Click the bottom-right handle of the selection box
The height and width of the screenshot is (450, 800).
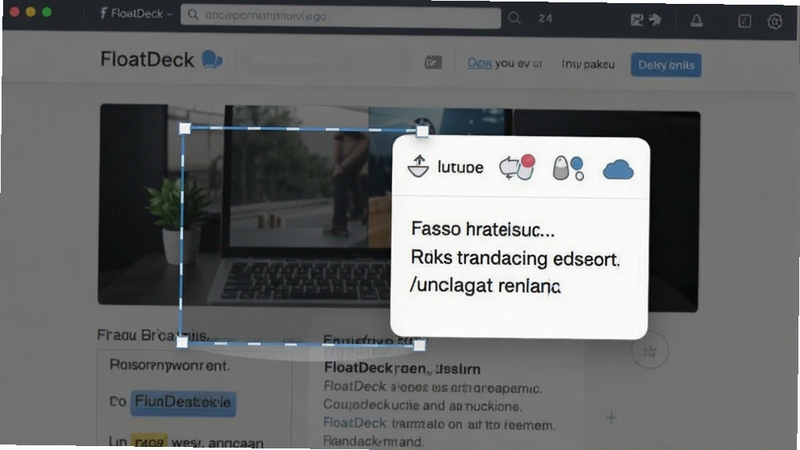point(419,345)
